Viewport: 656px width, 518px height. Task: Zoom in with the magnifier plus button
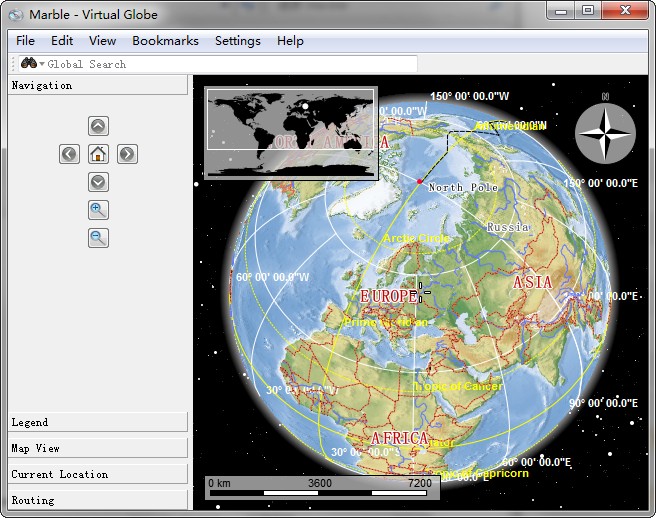pos(98,210)
